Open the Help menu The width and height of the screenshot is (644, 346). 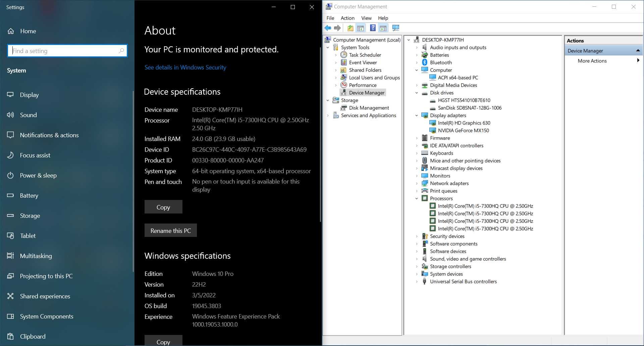[x=383, y=18]
